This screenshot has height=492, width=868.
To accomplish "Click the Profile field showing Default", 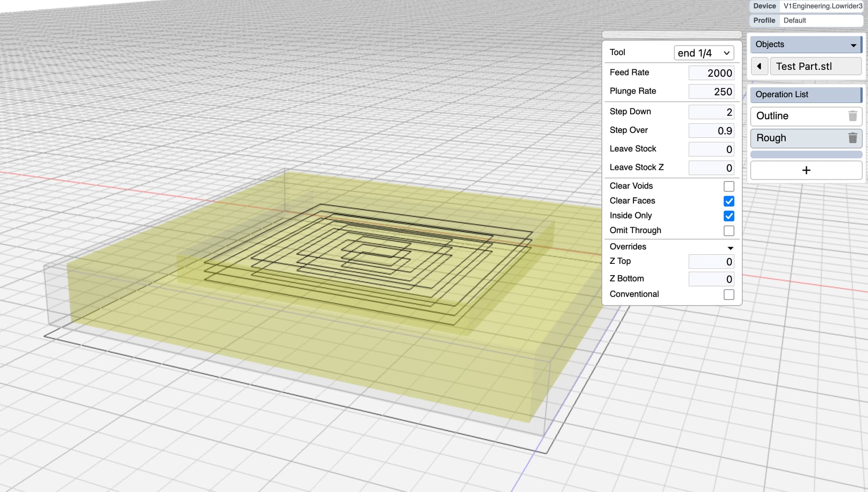I will click(x=821, y=20).
